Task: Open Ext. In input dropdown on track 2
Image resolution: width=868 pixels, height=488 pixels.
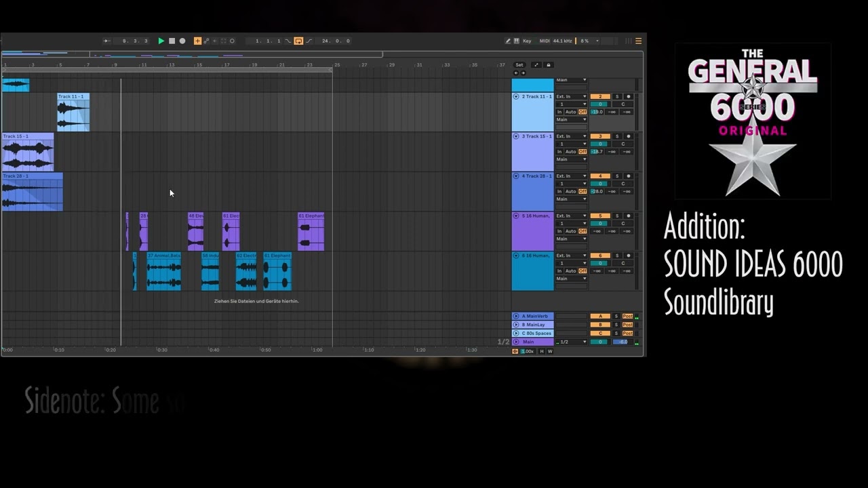Action: tap(572, 97)
